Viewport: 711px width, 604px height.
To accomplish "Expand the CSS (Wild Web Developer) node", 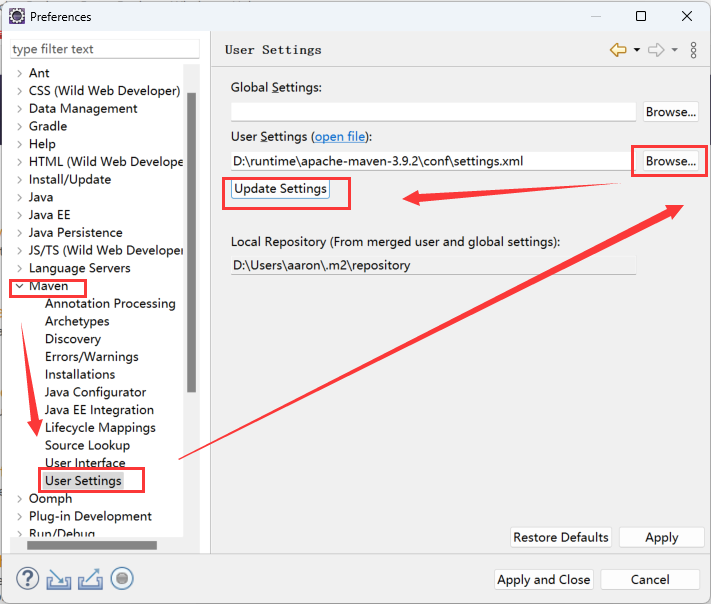I will pyautogui.click(x=19, y=91).
